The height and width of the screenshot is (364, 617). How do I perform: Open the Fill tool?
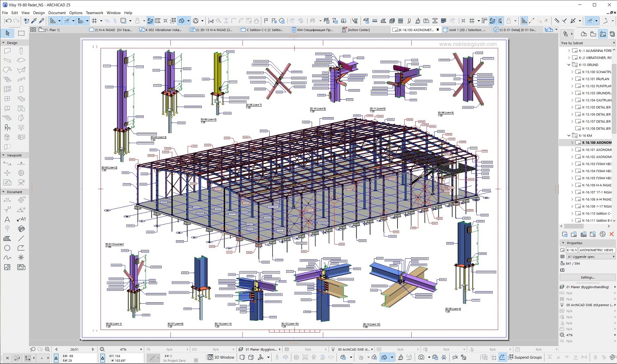(x=7, y=238)
